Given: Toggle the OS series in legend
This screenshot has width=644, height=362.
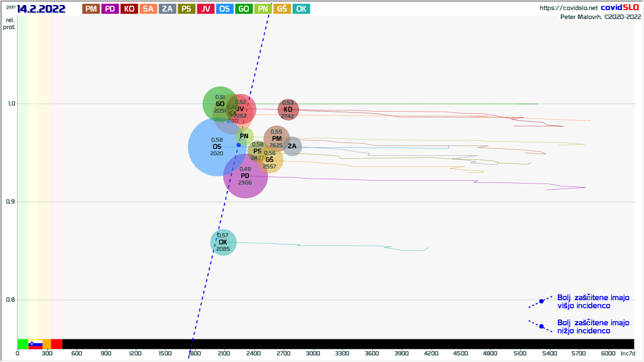Looking at the screenshot, I should 225,9.
